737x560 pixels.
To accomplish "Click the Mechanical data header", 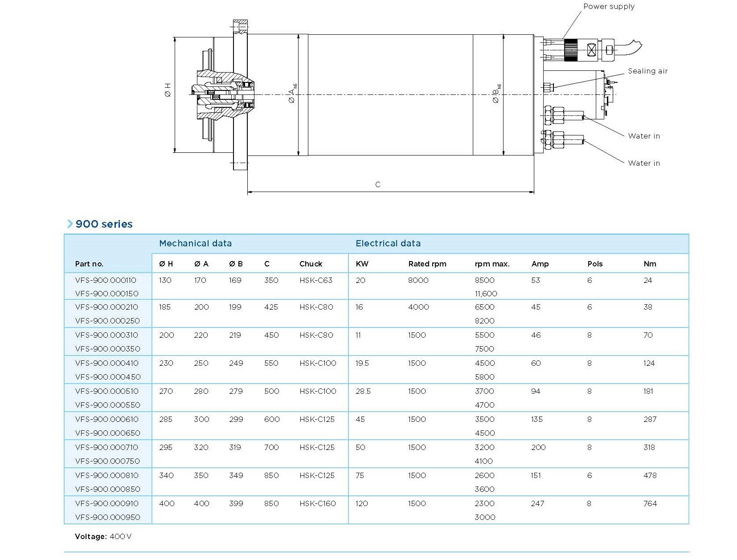I will pyautogui.click(x=195, y=244).
